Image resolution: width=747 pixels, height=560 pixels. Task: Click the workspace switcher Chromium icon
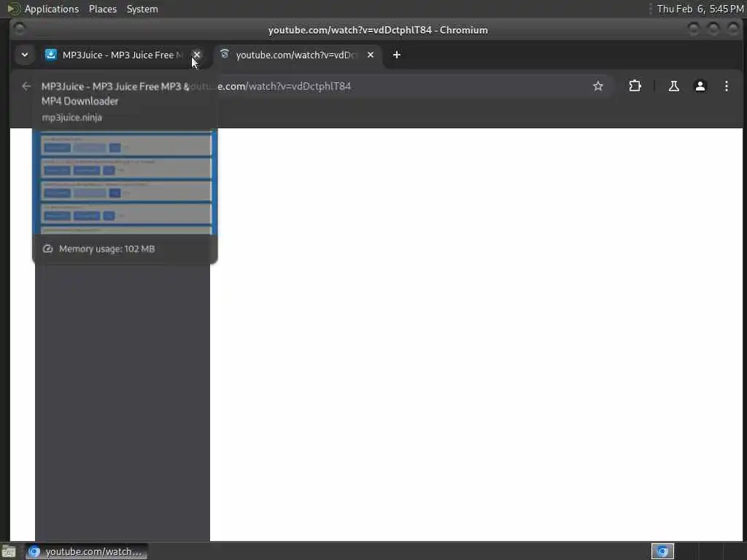coord(662,551)
